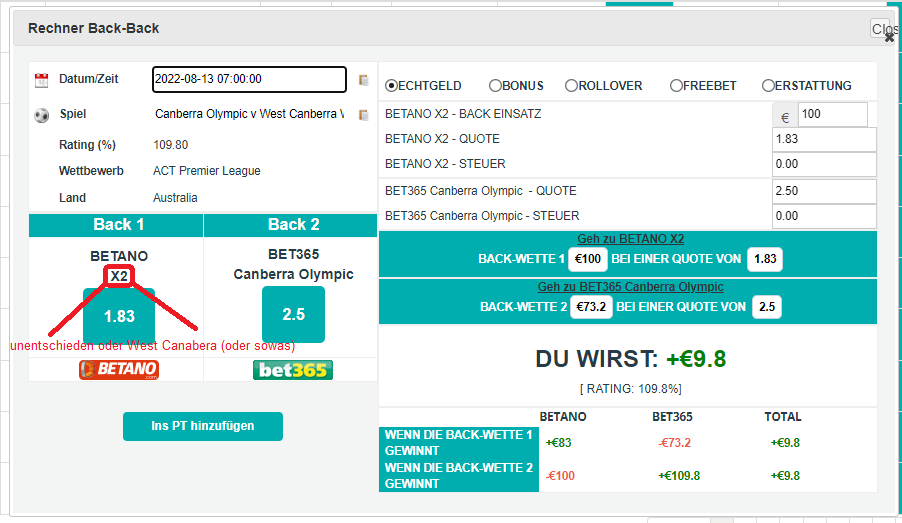Click the copy icon next to match name
The height and width of the screenshot is (523, 902).
click(364, 115)
